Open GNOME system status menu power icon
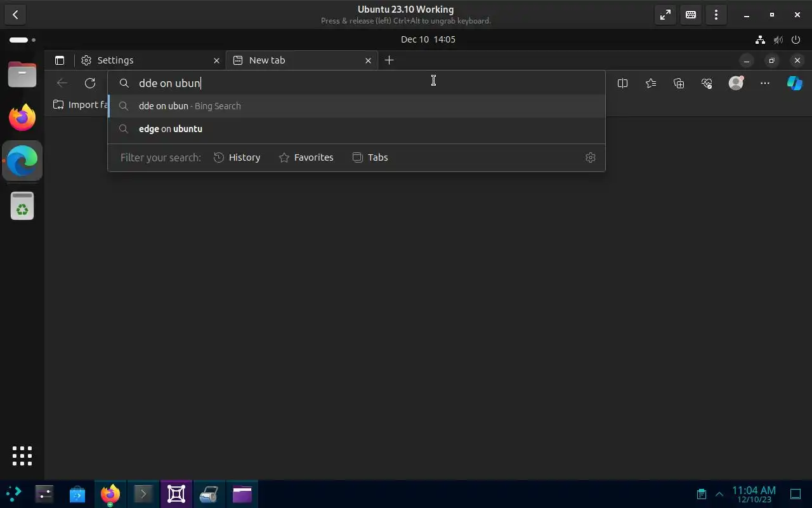812x508 pixels. [796, 39]
